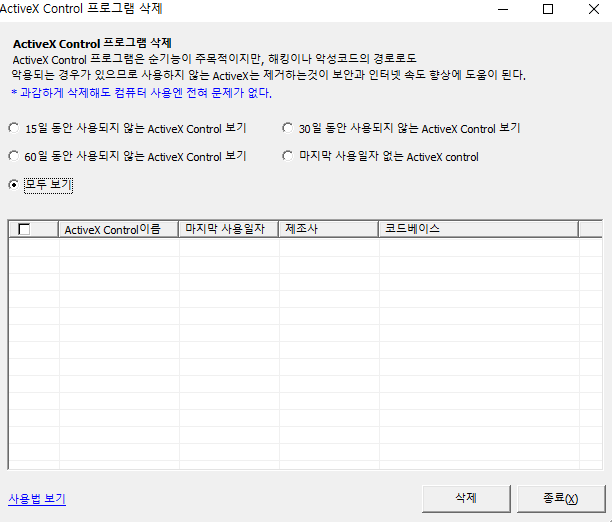Maximize the ActiveX Control window

[x=548, y=9]
